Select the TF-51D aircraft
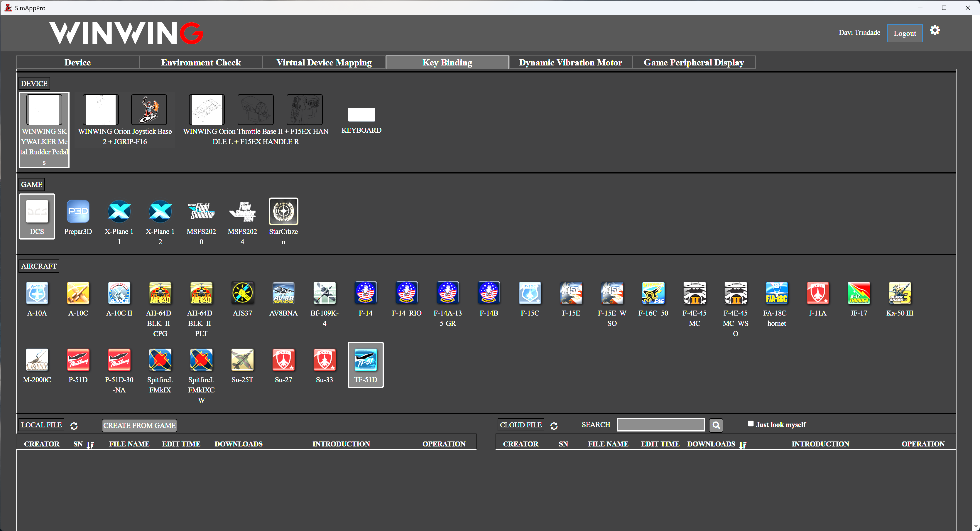The height and width of the screenshot is (531, 980). pyautogui.click(x=366, y=365)
